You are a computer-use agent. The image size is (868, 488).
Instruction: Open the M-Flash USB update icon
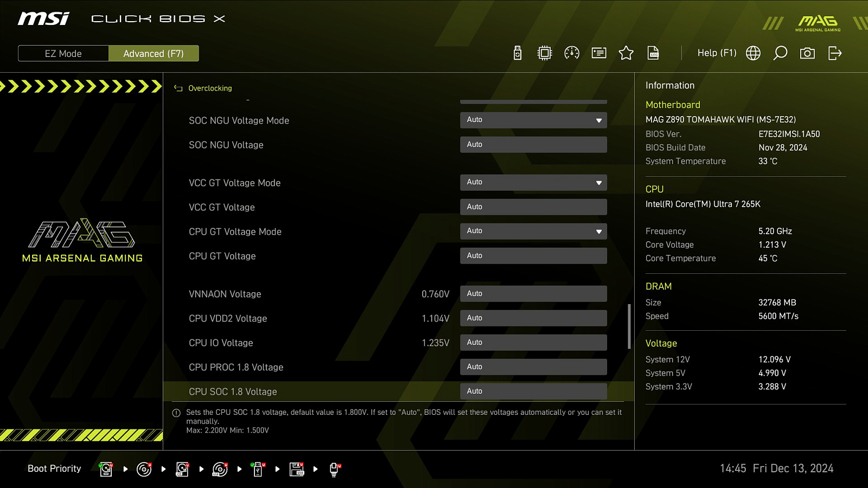coord(518,53)
